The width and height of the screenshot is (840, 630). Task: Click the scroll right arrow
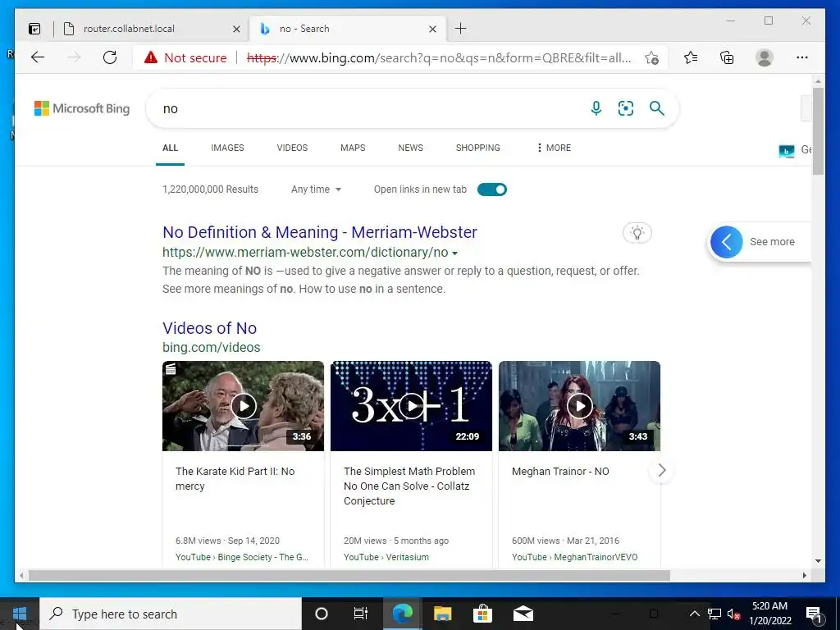tap(804, 575)
